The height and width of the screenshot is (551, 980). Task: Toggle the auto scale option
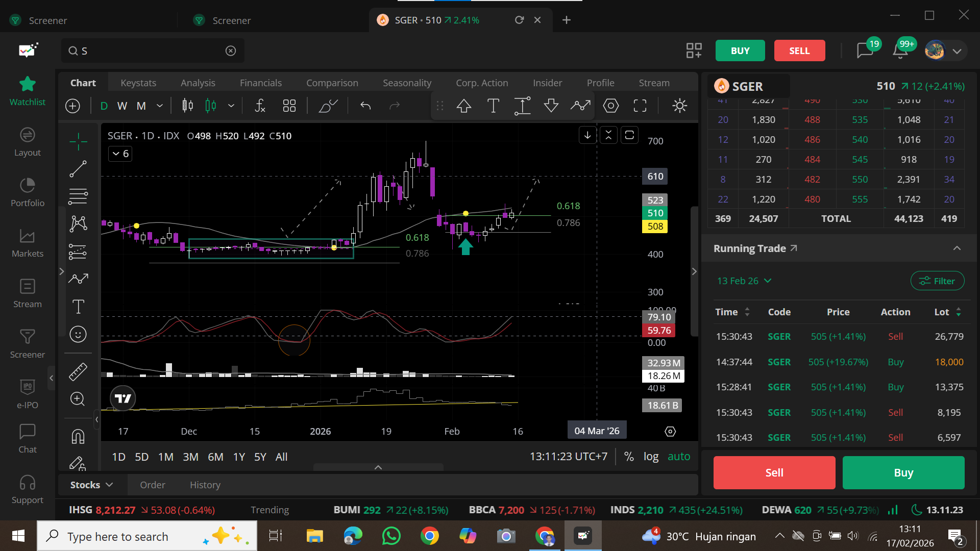click(x=679, y=457)
